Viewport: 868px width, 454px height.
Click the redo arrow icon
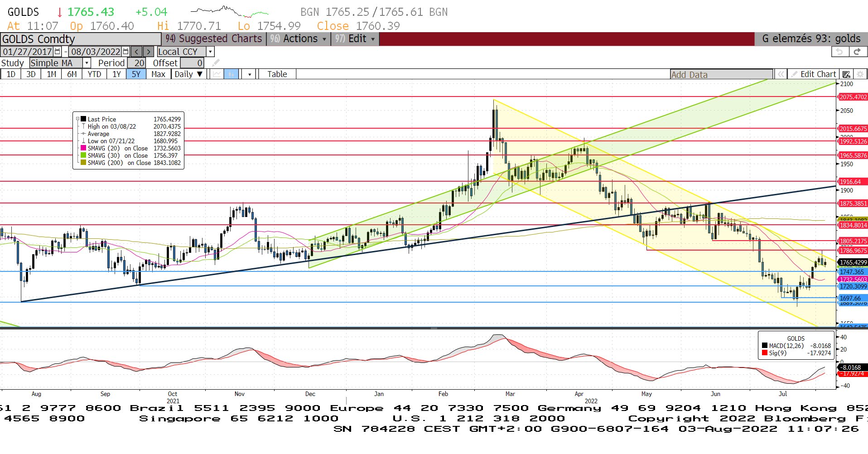click(857, 52)
